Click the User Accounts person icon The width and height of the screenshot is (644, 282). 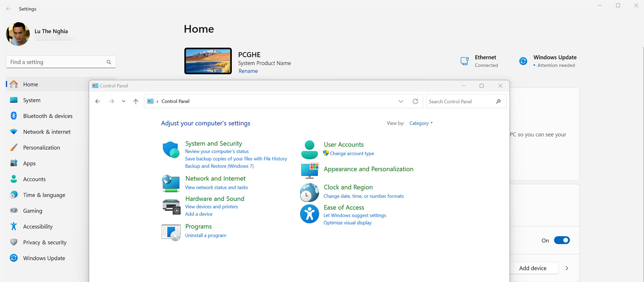coord(309,150)
